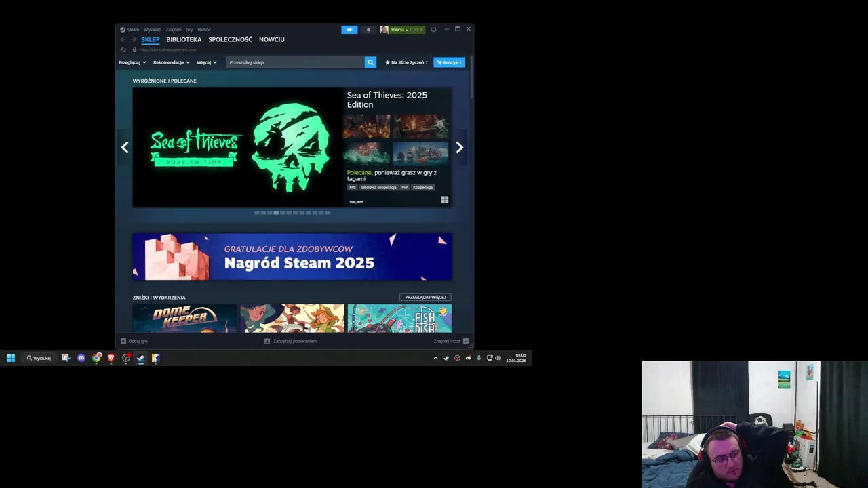Click the Windows taskbar Wyszukaj search box
The height and width of the screenshot is (488, 868).
[39, 358]
